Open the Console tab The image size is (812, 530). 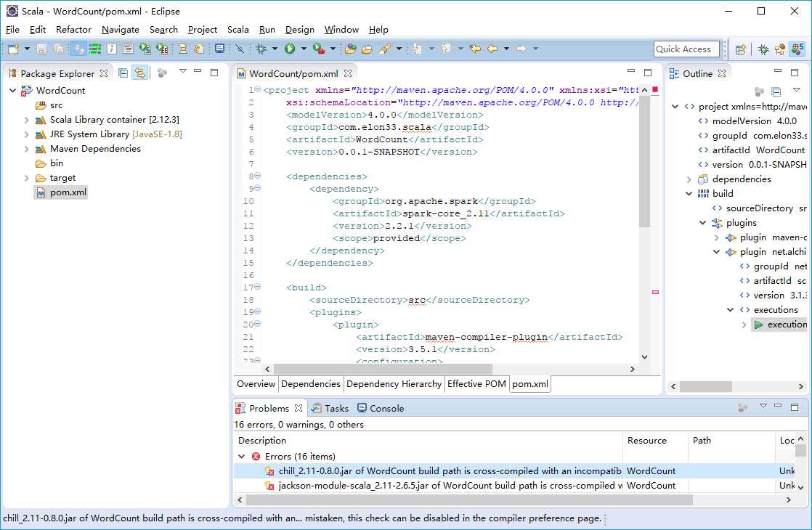(381, 408)
